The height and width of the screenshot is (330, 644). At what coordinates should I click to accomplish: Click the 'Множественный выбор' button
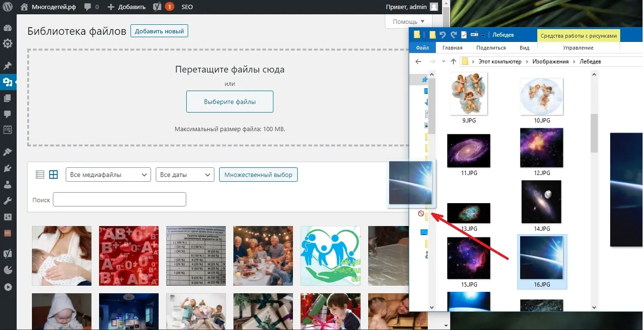coord(259,175)
